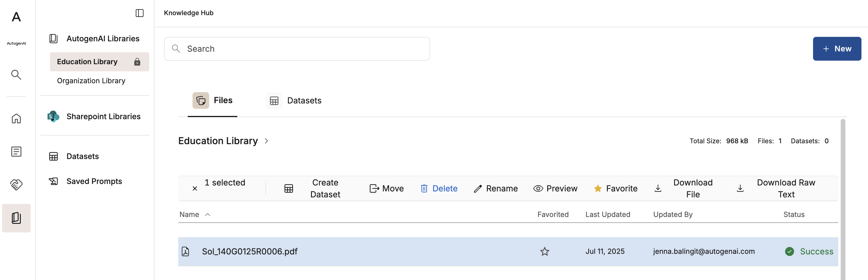Viewport: 868px width, 280px height.
Task: Open the handshake icon in rail
Action: point(16,185)
